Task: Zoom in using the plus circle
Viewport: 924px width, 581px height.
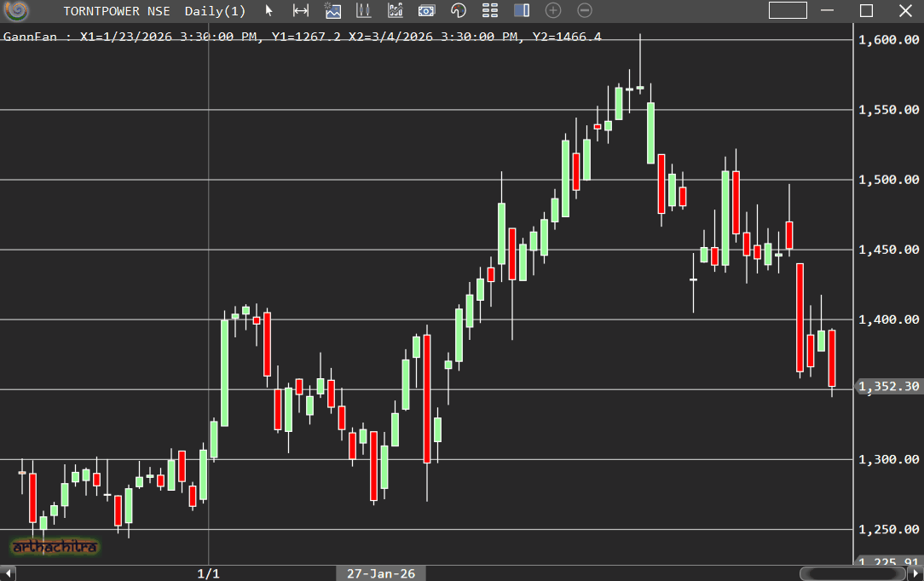Action: (x=553, y=11)
